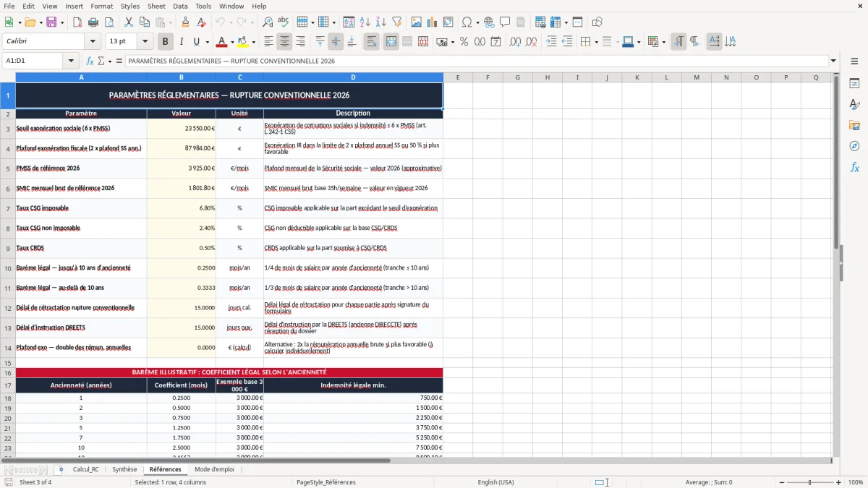868x488 pixels.
Task: Click the Print icon
Action: point(94,22)
